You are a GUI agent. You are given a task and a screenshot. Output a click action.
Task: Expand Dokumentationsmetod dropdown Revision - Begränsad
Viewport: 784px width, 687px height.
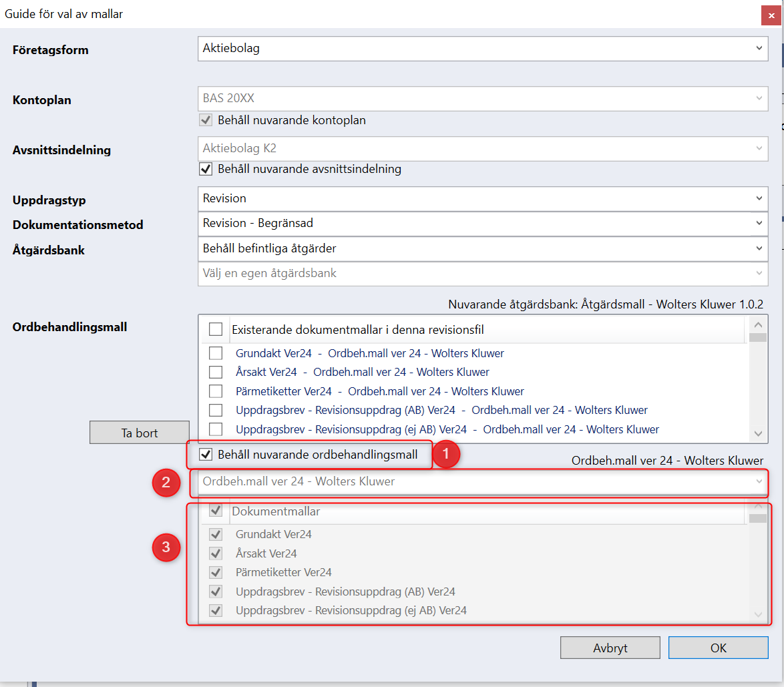pyautogui.click(x=483, y=224)
